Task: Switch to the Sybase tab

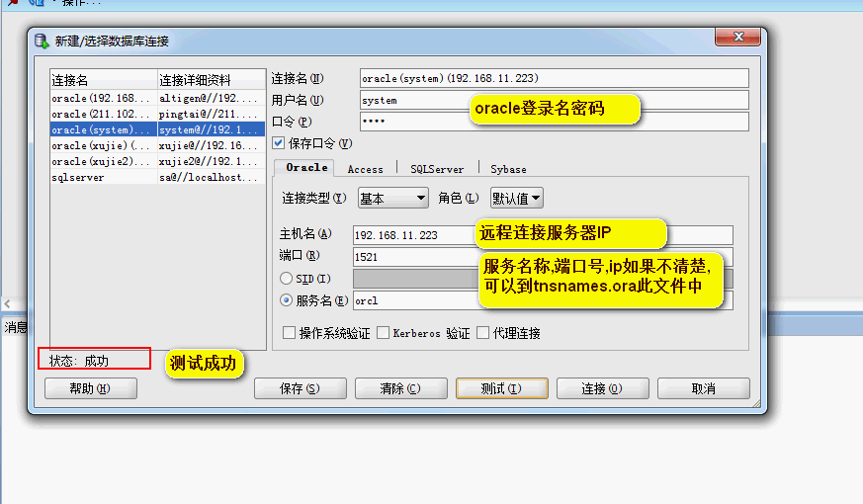Action: 508,169
